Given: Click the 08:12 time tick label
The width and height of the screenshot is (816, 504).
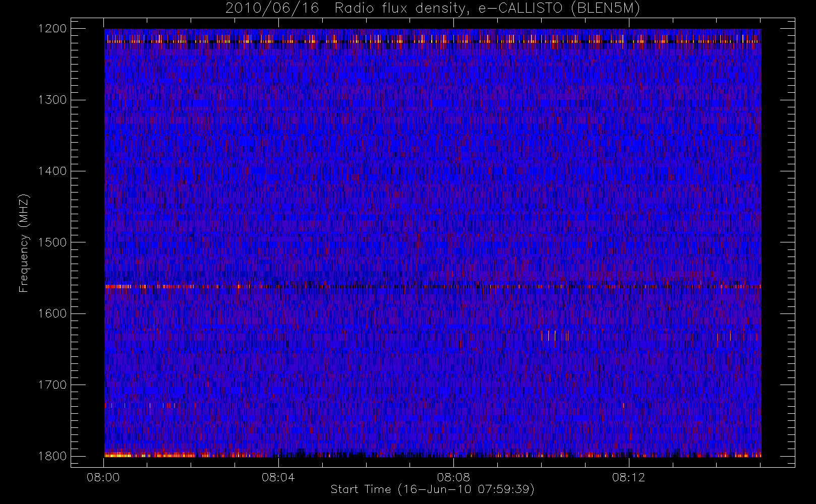Looking at the screenshot, I should (x=628, y=477).
